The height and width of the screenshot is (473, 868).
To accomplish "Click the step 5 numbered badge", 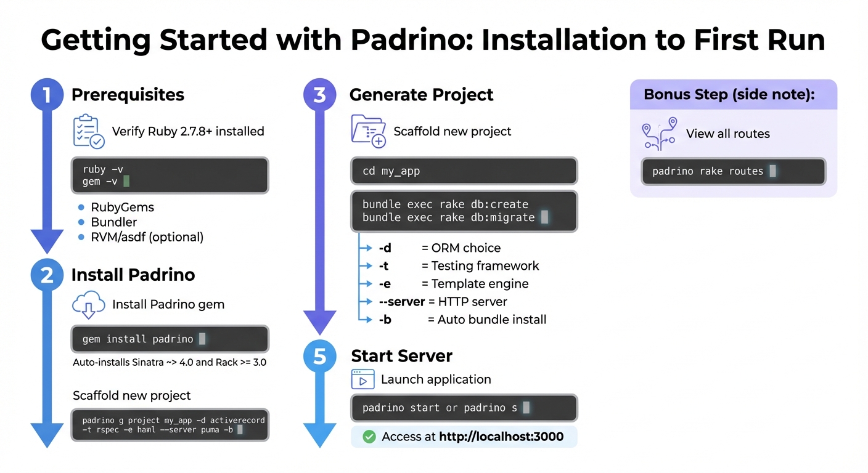I will point(319,355).
